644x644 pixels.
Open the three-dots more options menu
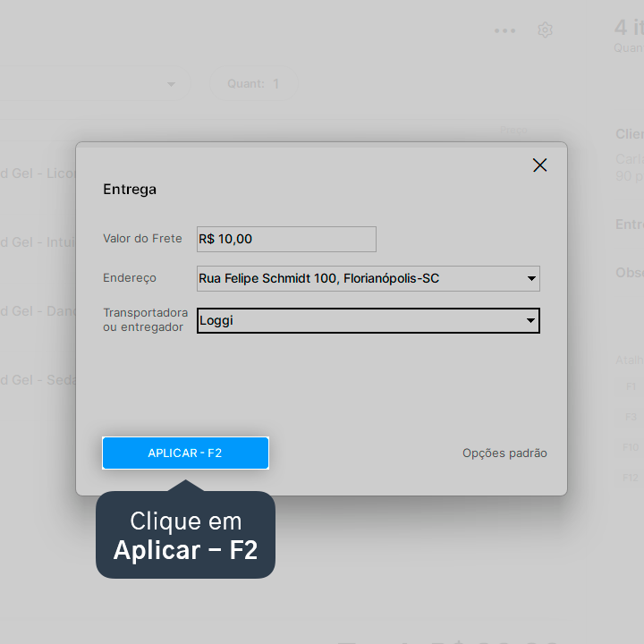[x=504, y=30]
